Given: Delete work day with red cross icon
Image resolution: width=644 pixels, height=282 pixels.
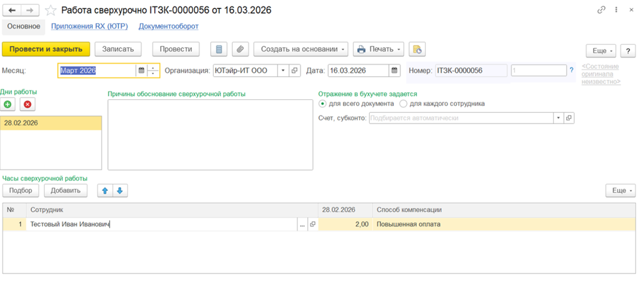Looking at the screenshot, I should [27, 105].
